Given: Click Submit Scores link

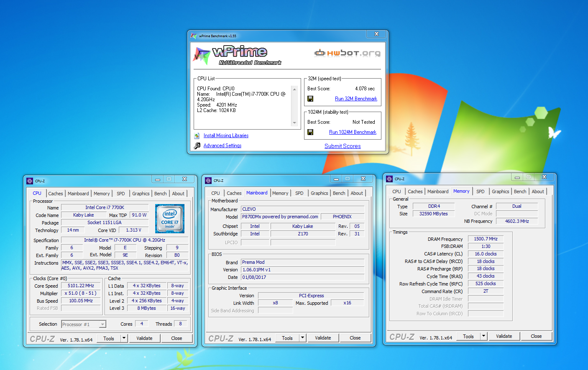Looking at the screenshot, I should (x=343, y=146).
